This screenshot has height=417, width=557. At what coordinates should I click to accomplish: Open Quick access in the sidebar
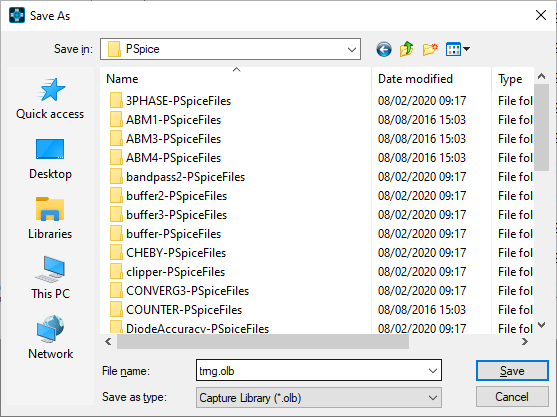pyautogui.click(x=50, y=99)
